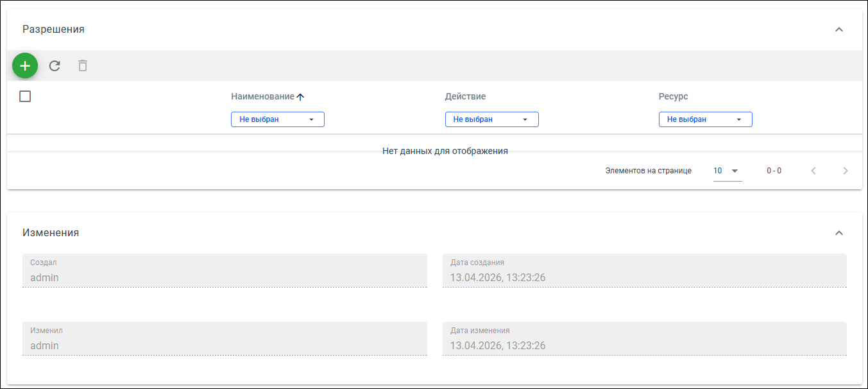The width and height of the screenshot is (868, 389).
Task: Open the Ресурс filter dropdown
Action: 705,119
